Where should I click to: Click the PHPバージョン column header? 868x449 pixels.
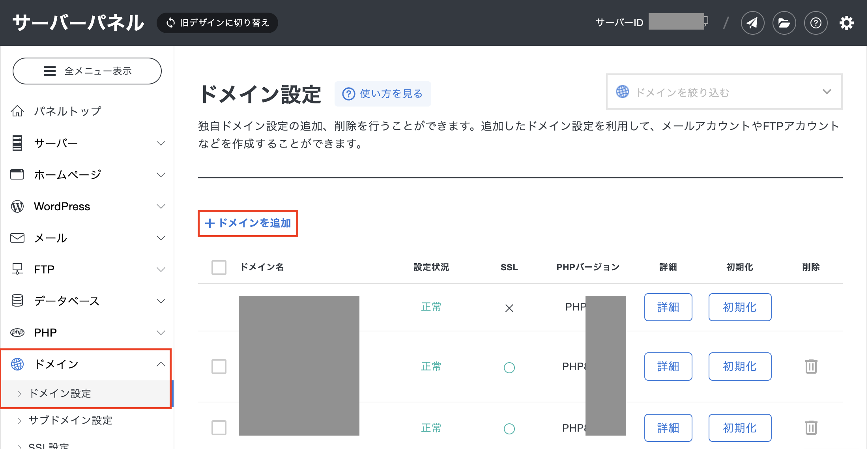click(x=588, y=267)
